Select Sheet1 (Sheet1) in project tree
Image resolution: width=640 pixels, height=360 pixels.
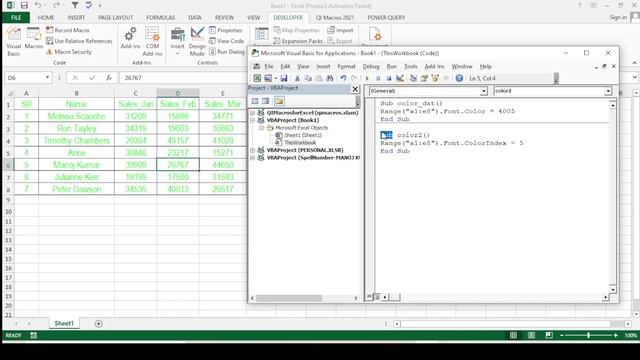(302, 135)
